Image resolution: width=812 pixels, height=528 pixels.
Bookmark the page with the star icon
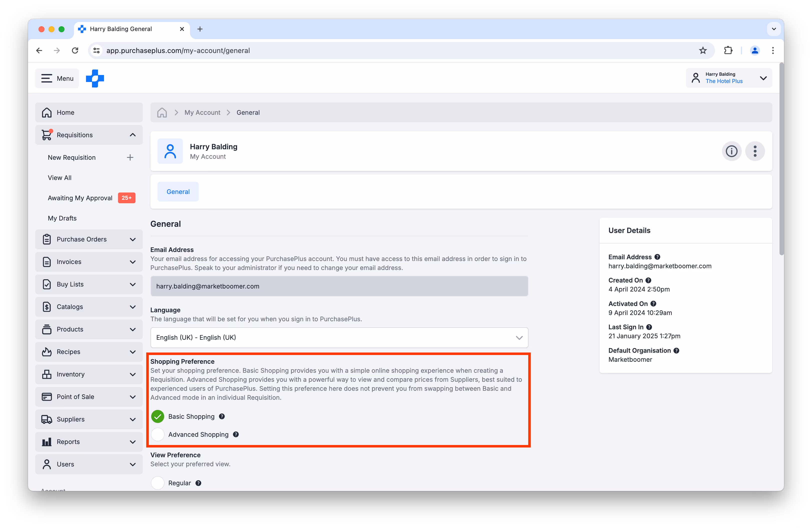703,50
